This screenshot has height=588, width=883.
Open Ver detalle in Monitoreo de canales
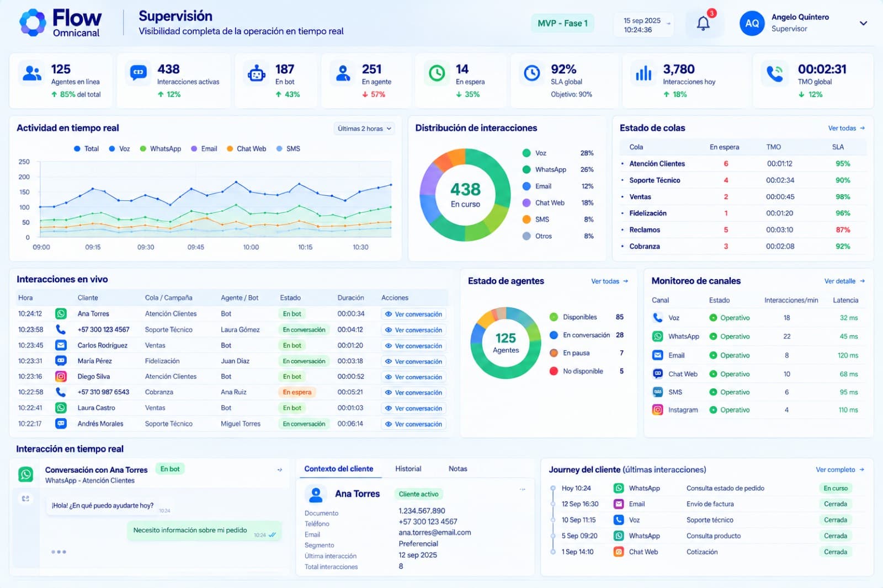[844, 281]
